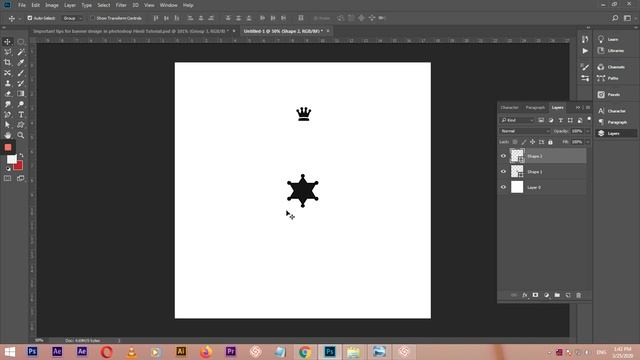The width and height of the screenshot is (640, 360).
Task: Hide the Layer 0 layer
Action: pos(503,187)
